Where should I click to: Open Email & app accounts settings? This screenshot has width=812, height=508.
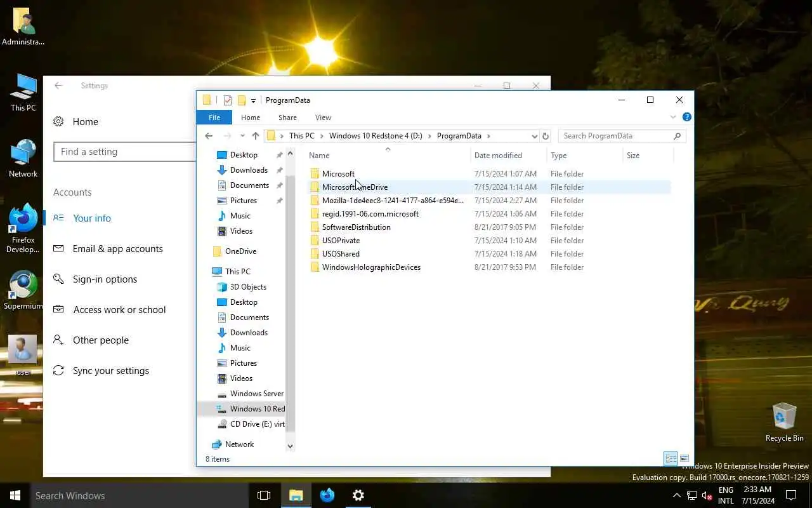click(x=118, y=249)
